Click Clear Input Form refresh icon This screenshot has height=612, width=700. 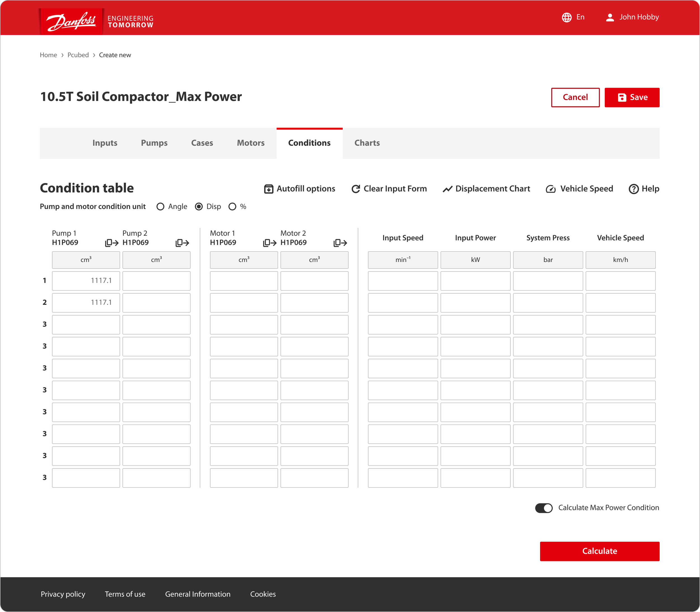pyautogui.click(x=356, y=189)
